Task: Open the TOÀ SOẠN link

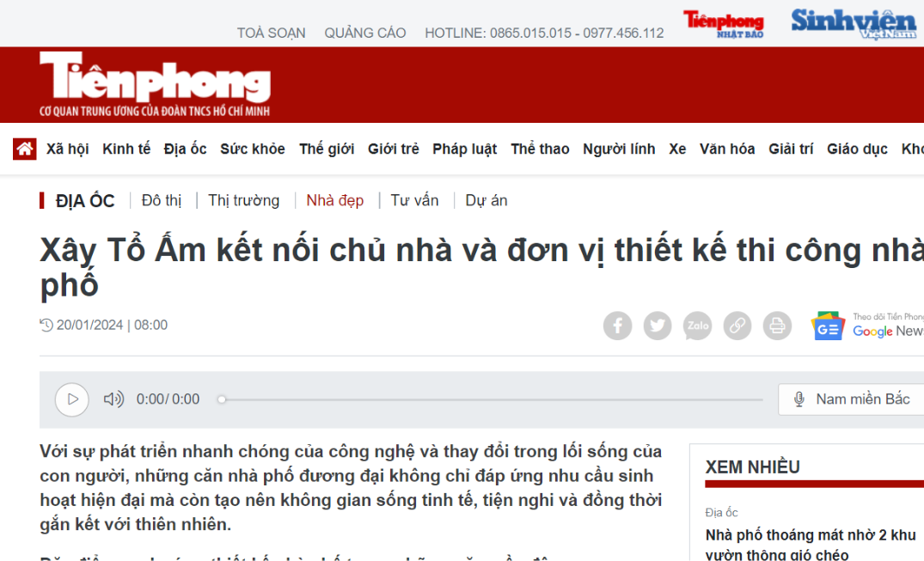Action: (x=271, y=33)
